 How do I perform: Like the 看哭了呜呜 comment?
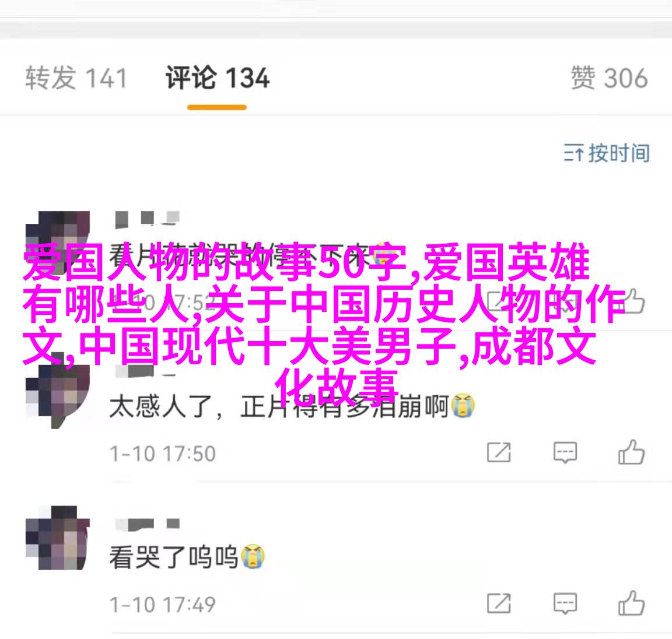(631, 603)
